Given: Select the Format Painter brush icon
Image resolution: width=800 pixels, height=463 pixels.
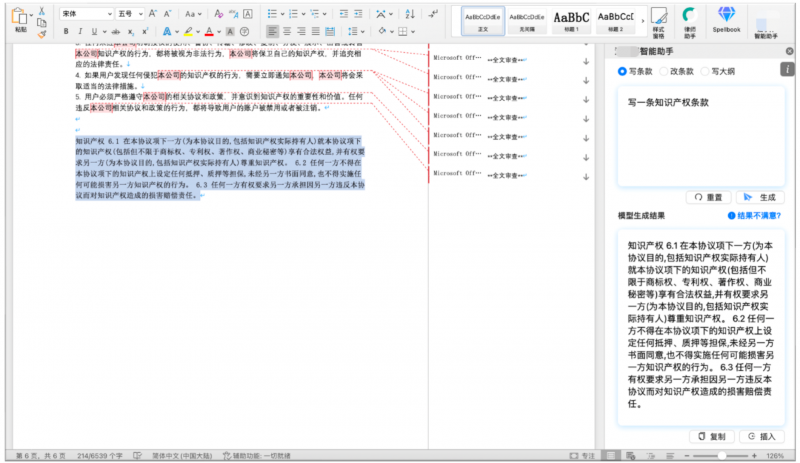Looking at the screenshot, I should (x=42, y=34).
